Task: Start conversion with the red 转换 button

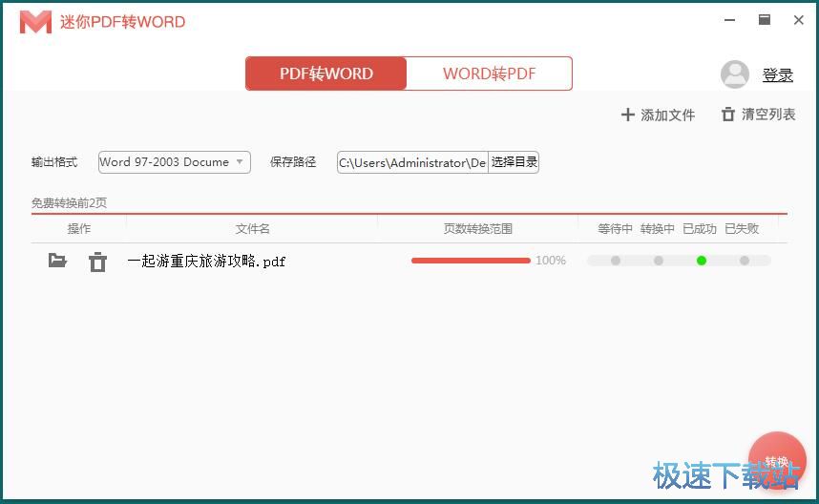Action: point(777,461)
